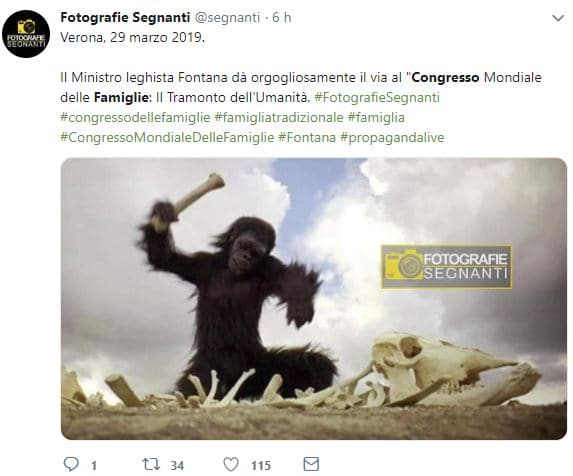Click the like count 115
Viewport: 573px width, 476px height.
pos(261,465)
